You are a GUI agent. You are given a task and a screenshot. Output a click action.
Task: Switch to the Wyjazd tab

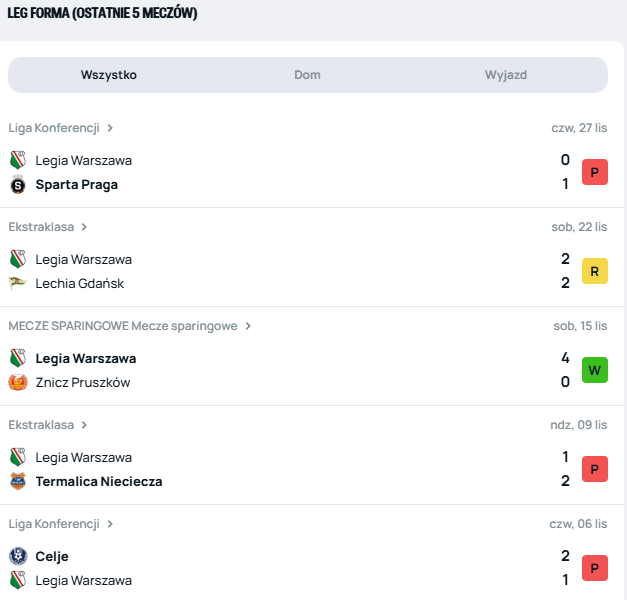point(506,75)
